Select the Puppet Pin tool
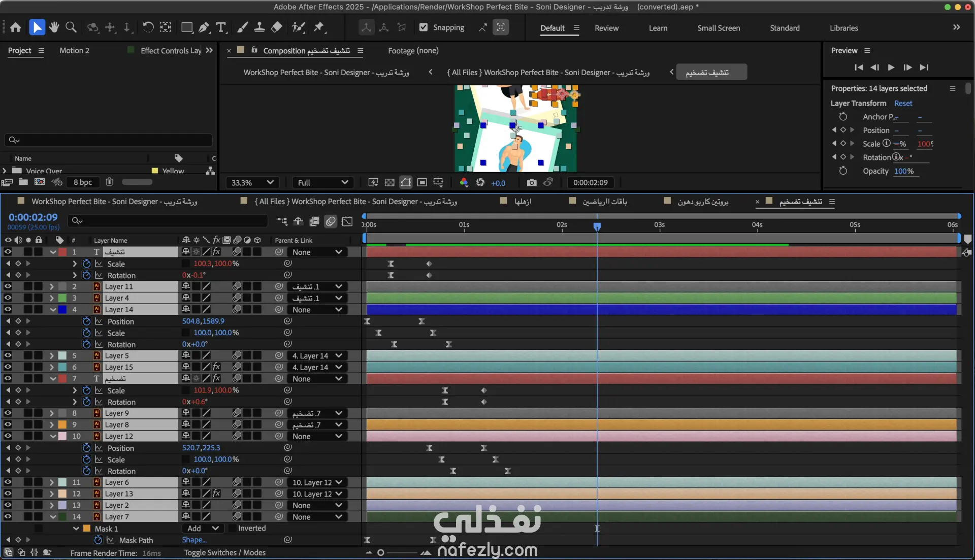The height and width of the screenshot is (560, 975). [x=319, y=27]
